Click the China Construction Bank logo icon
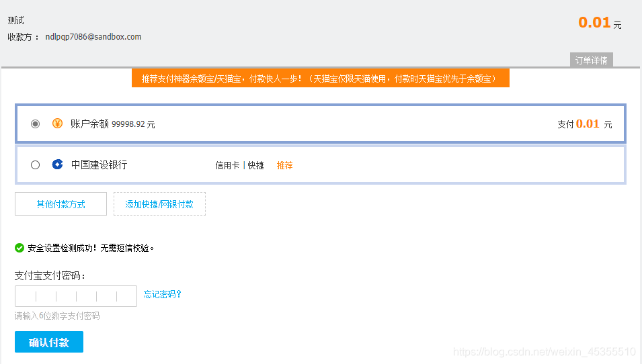The image size is (642, 364). coord(57,165)
